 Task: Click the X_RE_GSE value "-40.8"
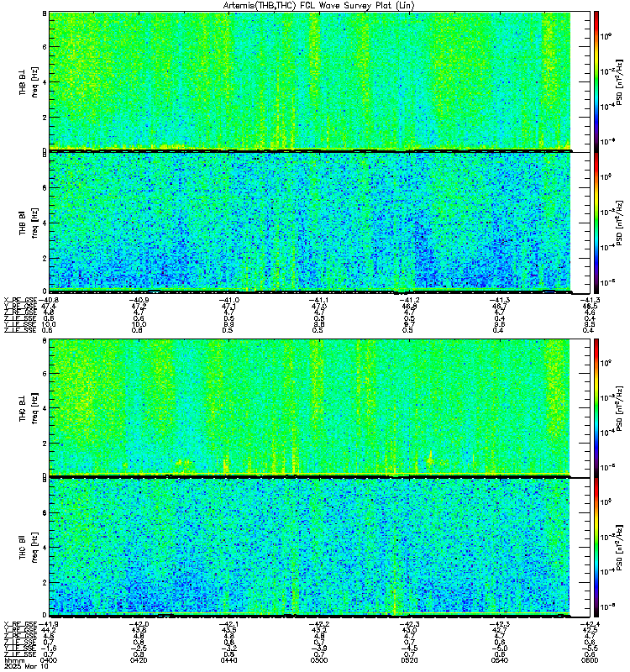pyautogui.click(x=49, y=300)
